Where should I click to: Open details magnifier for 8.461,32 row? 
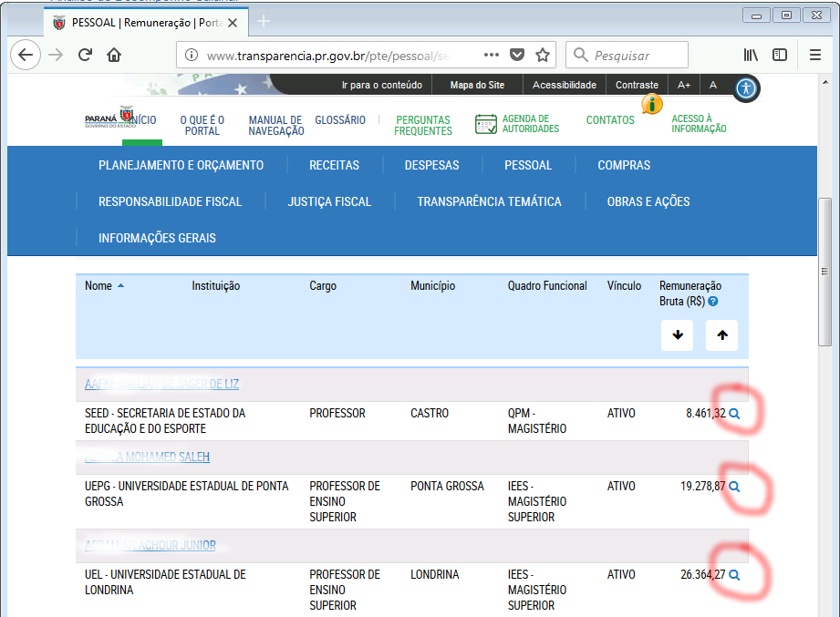coord(734,414)
